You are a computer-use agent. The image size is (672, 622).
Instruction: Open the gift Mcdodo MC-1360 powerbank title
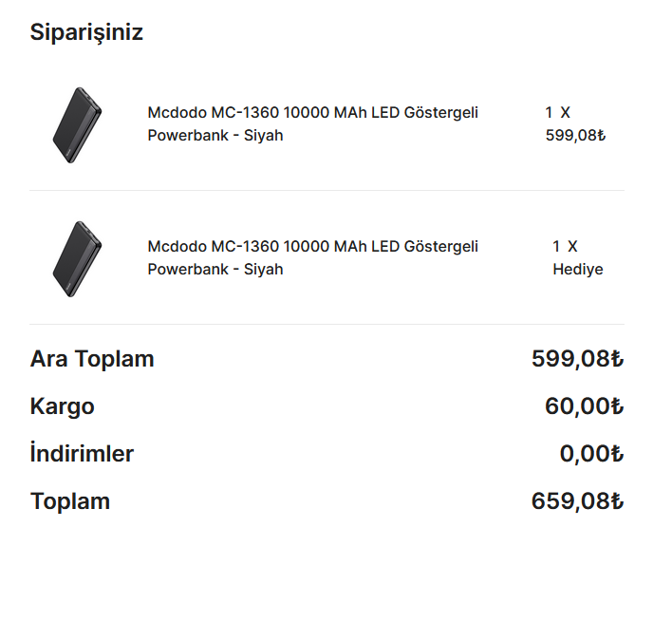click(x=312, y=258)
